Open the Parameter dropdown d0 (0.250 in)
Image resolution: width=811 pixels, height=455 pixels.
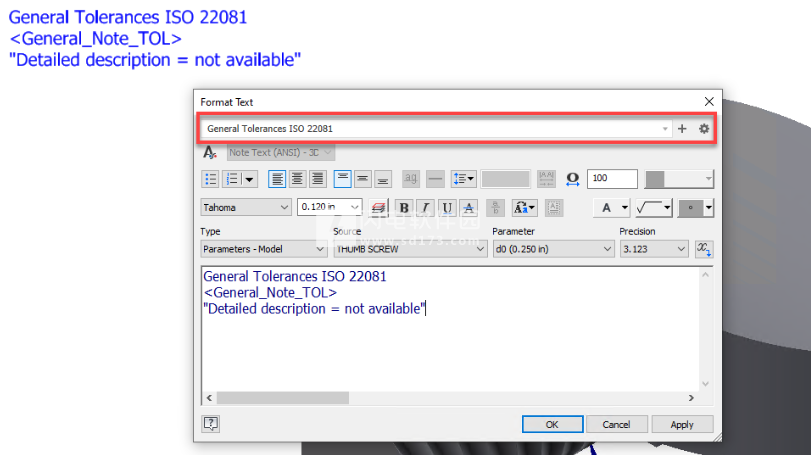(x=553, y=249)
